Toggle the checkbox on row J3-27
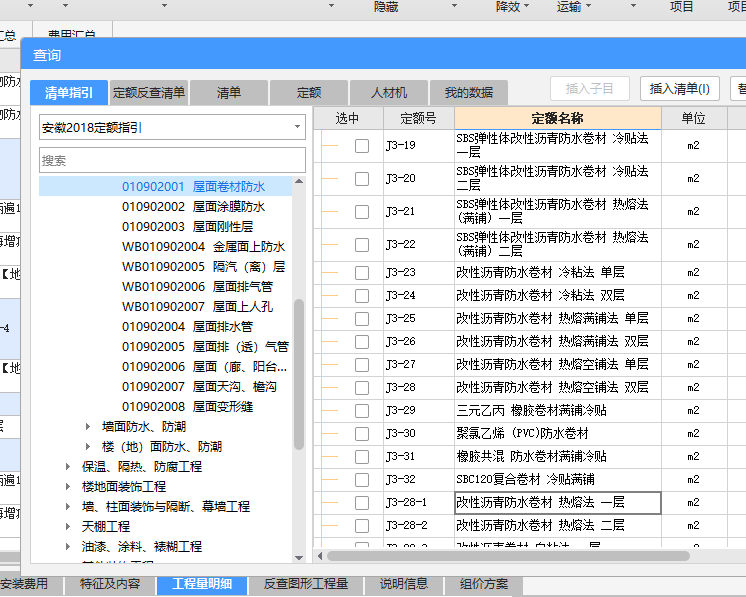 (x=362, y=365)
